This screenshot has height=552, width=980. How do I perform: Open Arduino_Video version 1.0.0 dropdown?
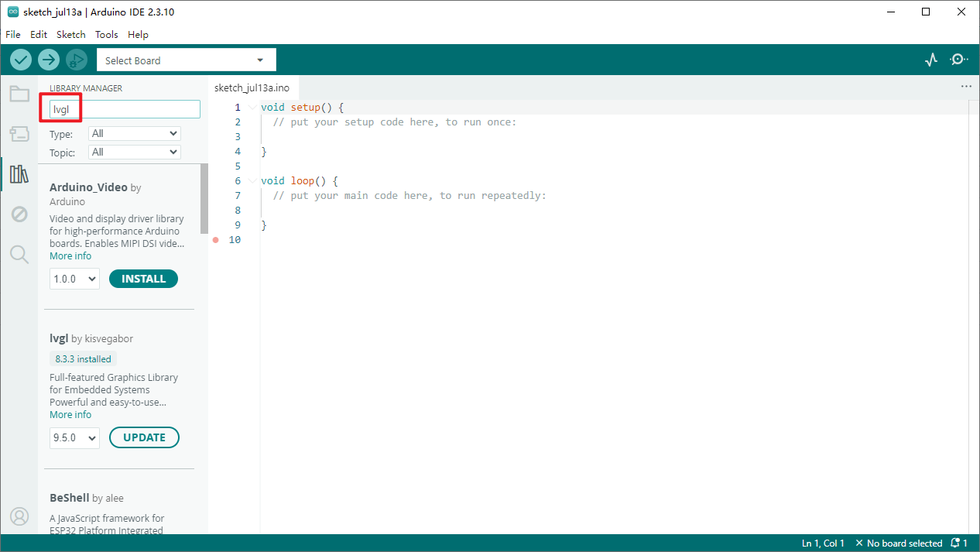tap(74, 279)
